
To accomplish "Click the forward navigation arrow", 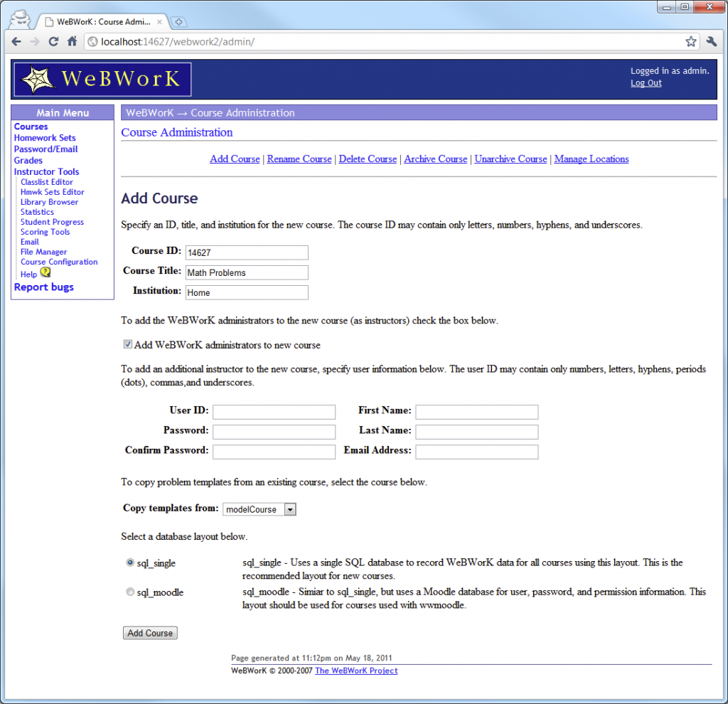I will (34, 41).
